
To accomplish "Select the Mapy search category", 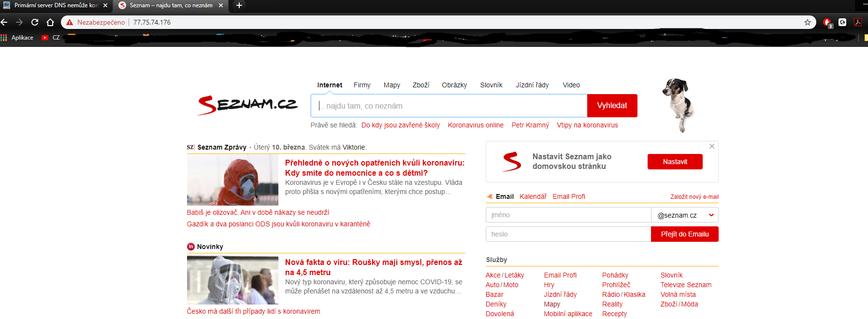I will (391, 85).
